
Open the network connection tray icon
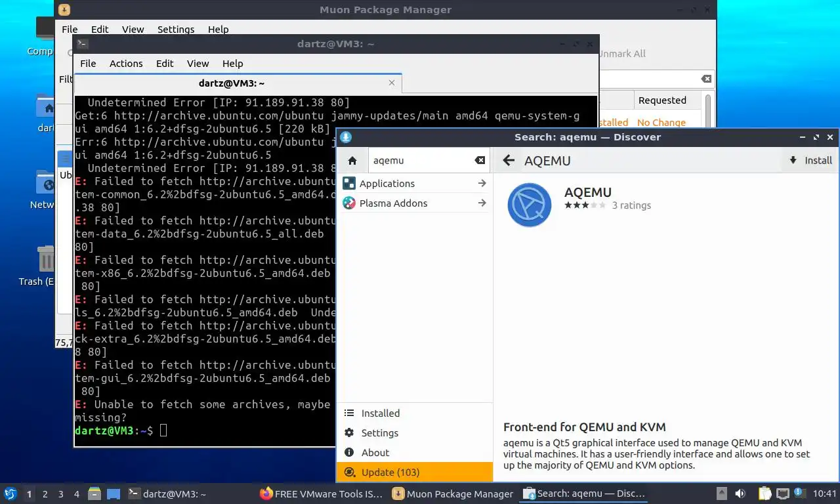click(783, 493)
